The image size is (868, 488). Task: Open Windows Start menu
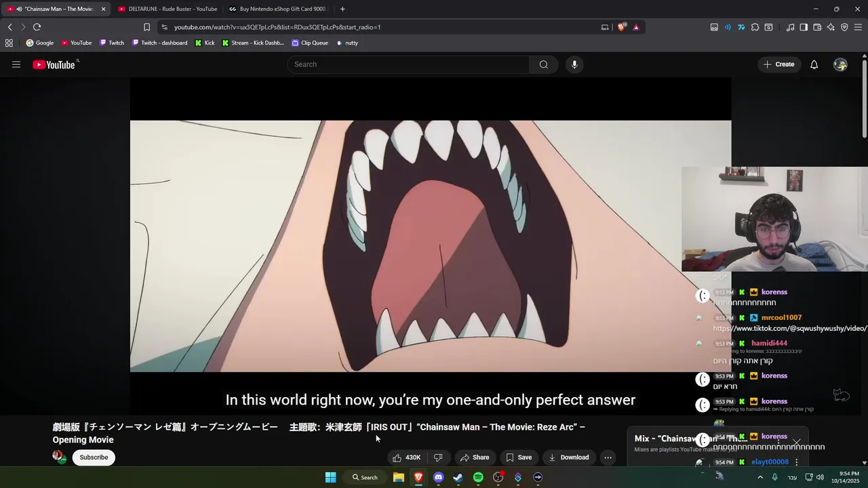(330, 477)
